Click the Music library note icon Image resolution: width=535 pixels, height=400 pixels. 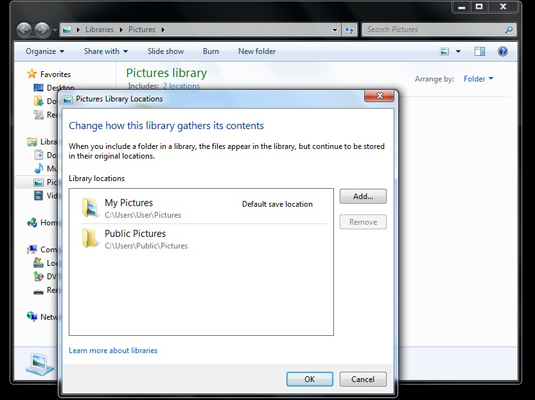click(x=39, y=168)
